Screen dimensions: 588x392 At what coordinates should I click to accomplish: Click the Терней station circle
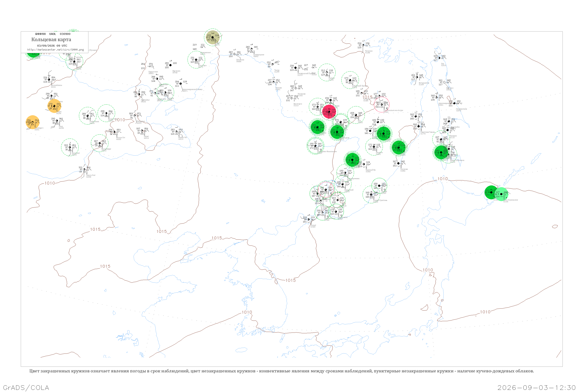[x=379, y=186]
